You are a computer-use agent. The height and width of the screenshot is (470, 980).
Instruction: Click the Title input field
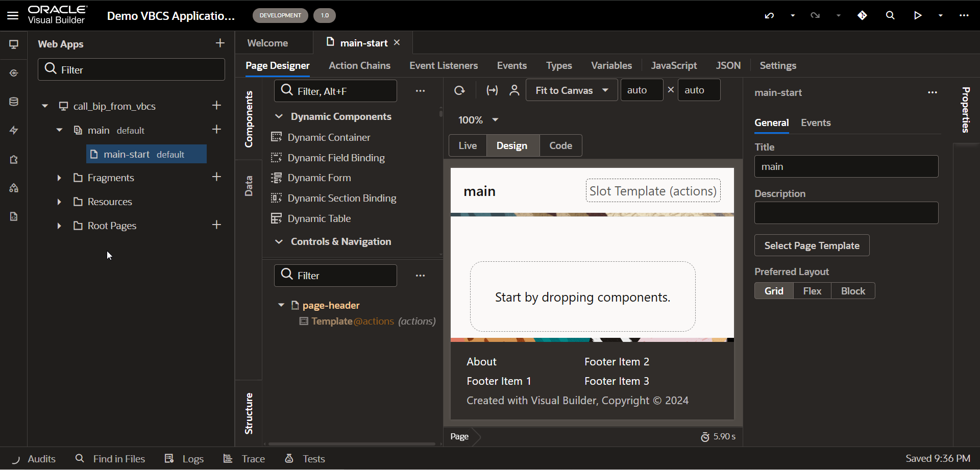(x=846, y=166)
